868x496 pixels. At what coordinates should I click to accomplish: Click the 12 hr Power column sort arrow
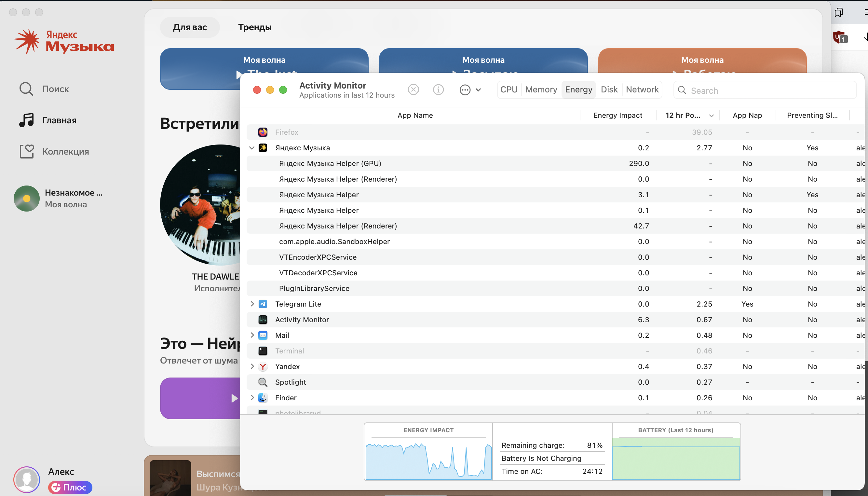coord(712,116)
